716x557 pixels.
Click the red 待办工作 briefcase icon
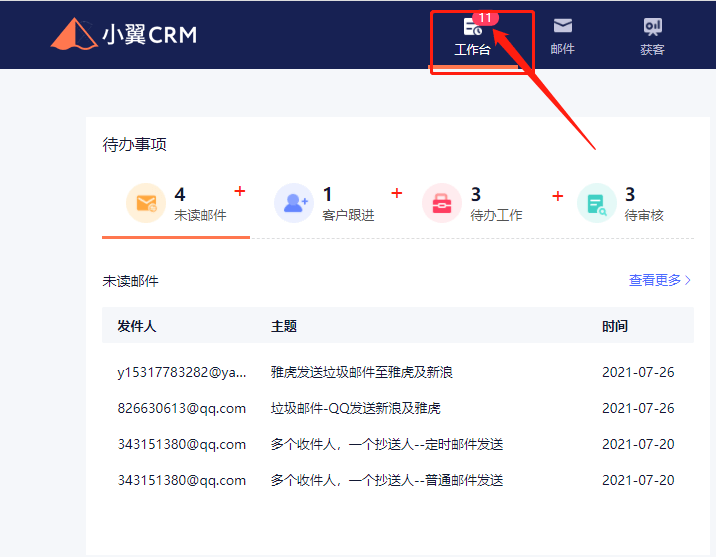pyautogui.click(x=442, y=203)
